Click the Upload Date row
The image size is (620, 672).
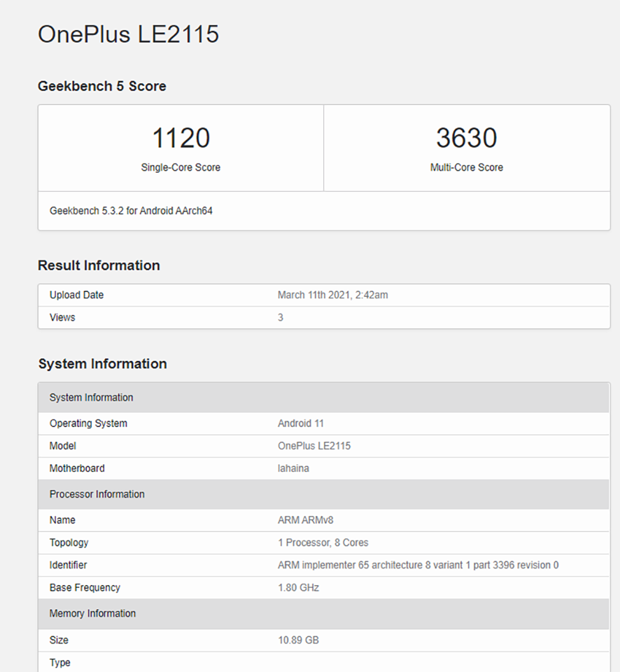[x=324, y=295]
